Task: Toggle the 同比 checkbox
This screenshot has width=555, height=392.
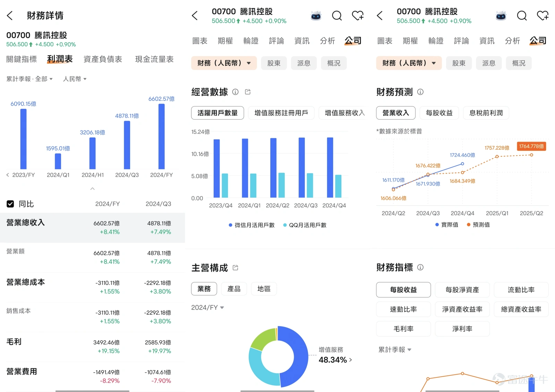Action: click(x=10, y=204)
